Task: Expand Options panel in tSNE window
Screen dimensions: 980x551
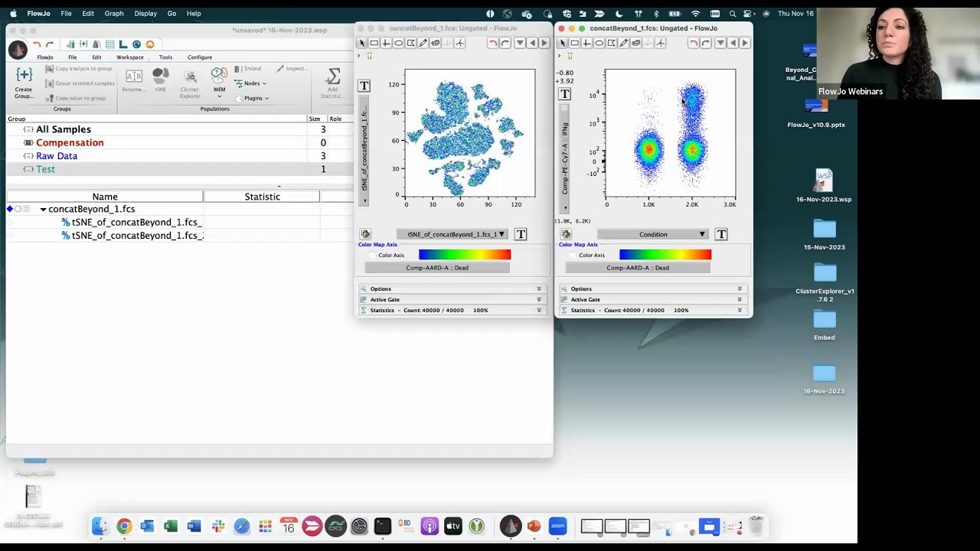Action: tap(452, 289)
